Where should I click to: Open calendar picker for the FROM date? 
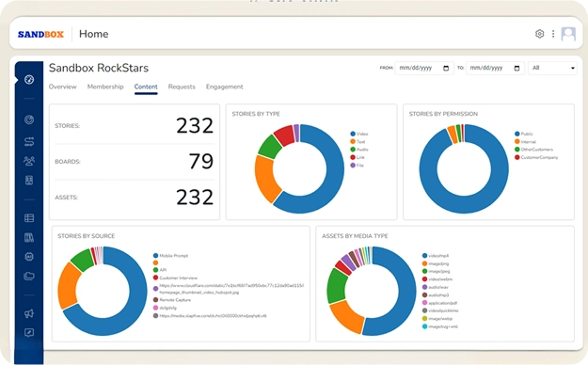pos(446,68)
